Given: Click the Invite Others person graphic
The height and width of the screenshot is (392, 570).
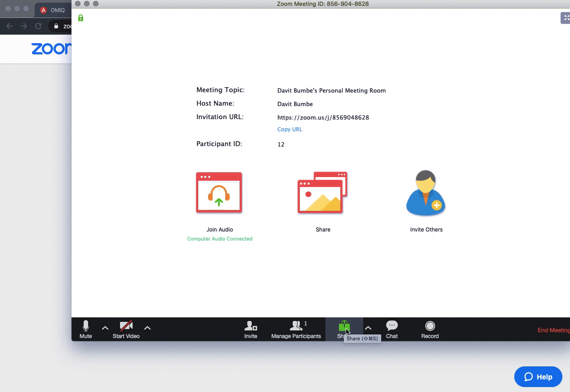Looking at the screenshot, I should 426,192.
